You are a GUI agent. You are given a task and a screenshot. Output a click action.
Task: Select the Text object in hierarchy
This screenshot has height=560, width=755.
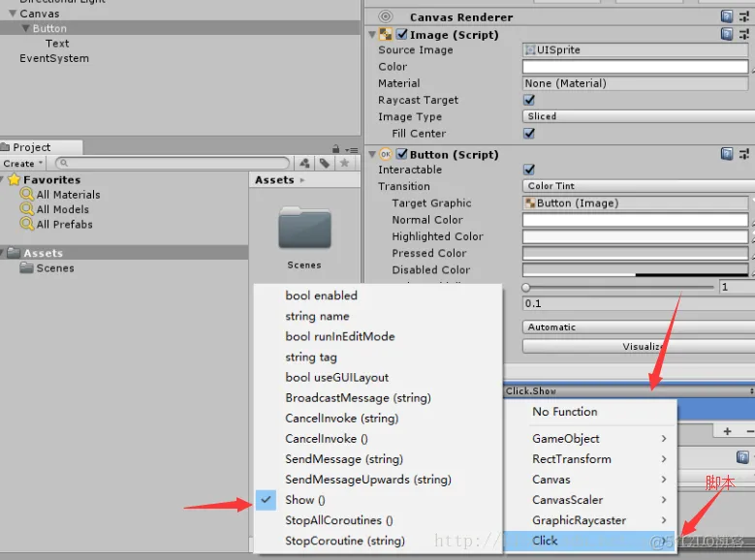[x=57, y=44]
